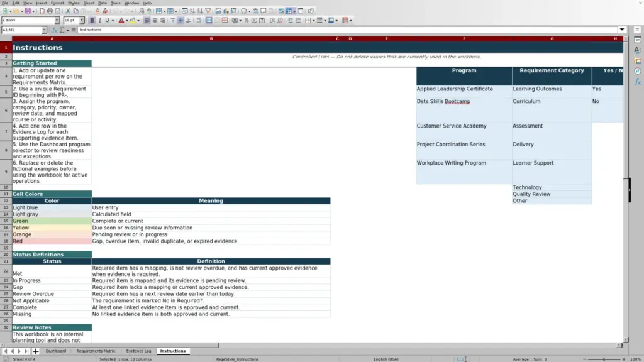
Task: Open the Borders dropdown arrow
Action: pyautogui.click(x=314, y=21)
